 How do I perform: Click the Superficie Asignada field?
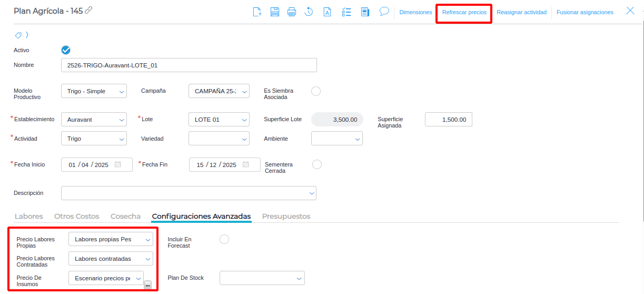[449, 120]
